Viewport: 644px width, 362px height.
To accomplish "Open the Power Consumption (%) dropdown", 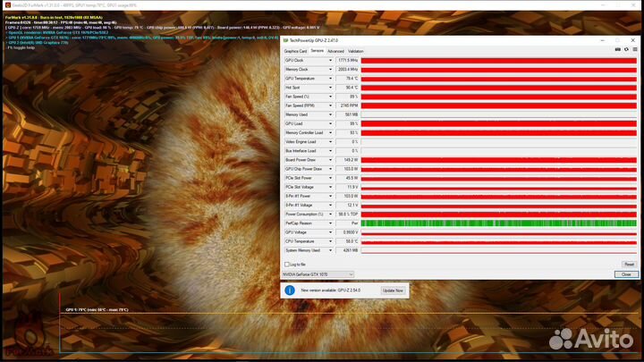I will pos(330,214).
